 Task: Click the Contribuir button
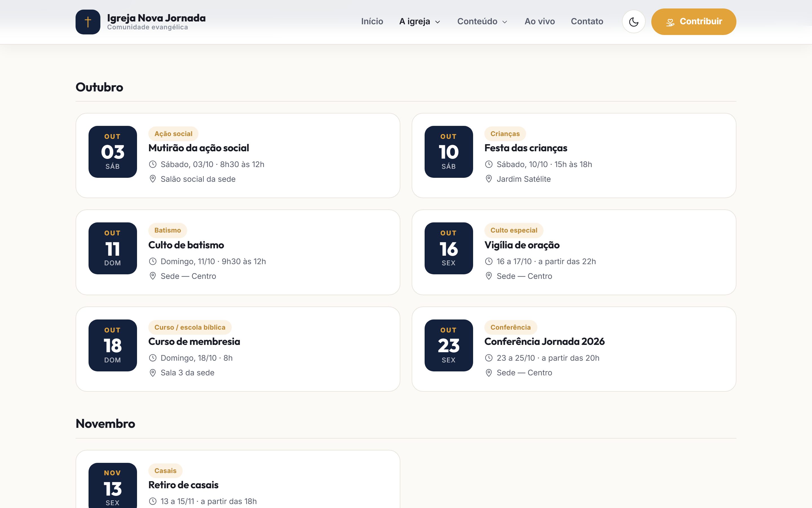[x=694, y=22]
